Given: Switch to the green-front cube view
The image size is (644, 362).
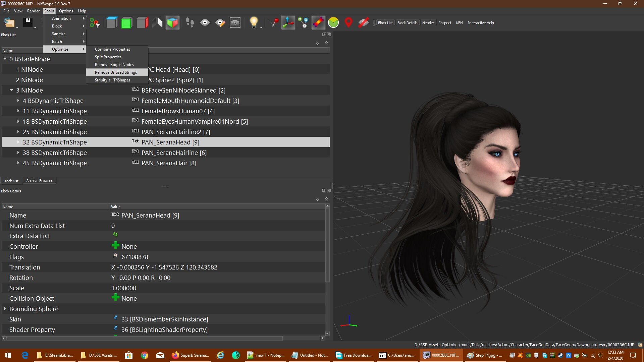Looking at the screenshot, I should coord(127,23).
